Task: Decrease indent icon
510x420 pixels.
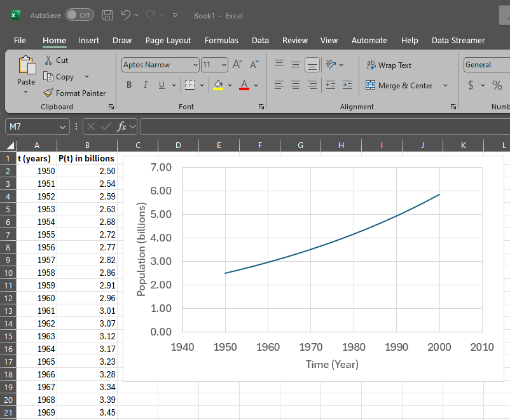Action: (x=331, y=85)
